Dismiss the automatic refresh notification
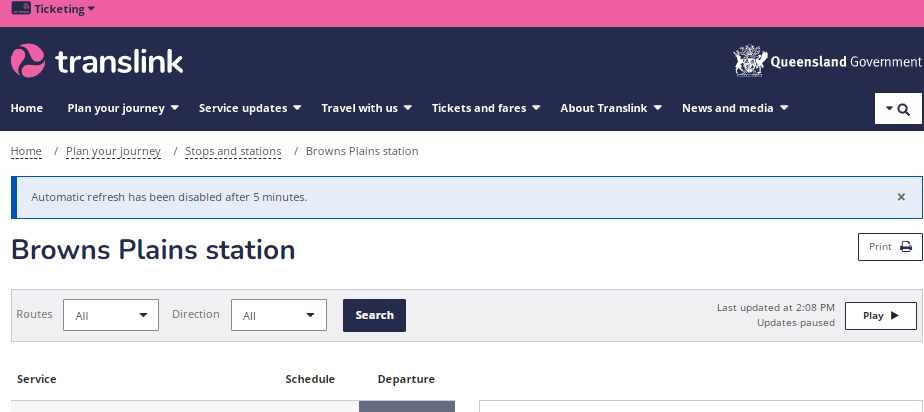This screenshot has width=924, height=412. pos(901,197)
